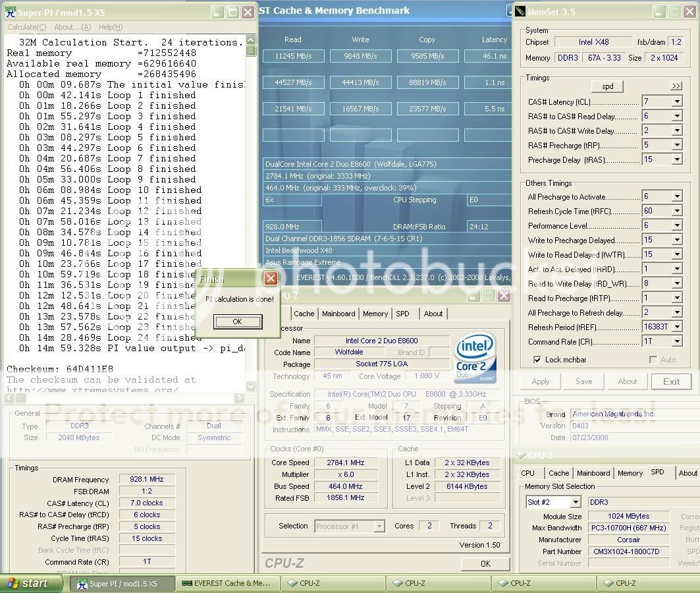Open the Mainboard tab in the Memory Slot CPU-Z window
The width and height of the screenshot is (700, 593).
[593, 473]
